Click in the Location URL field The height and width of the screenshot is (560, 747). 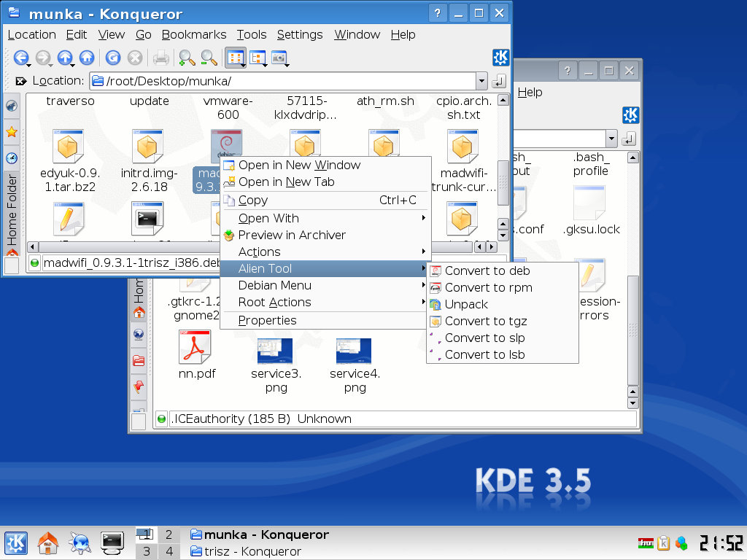tap(283, 81)
